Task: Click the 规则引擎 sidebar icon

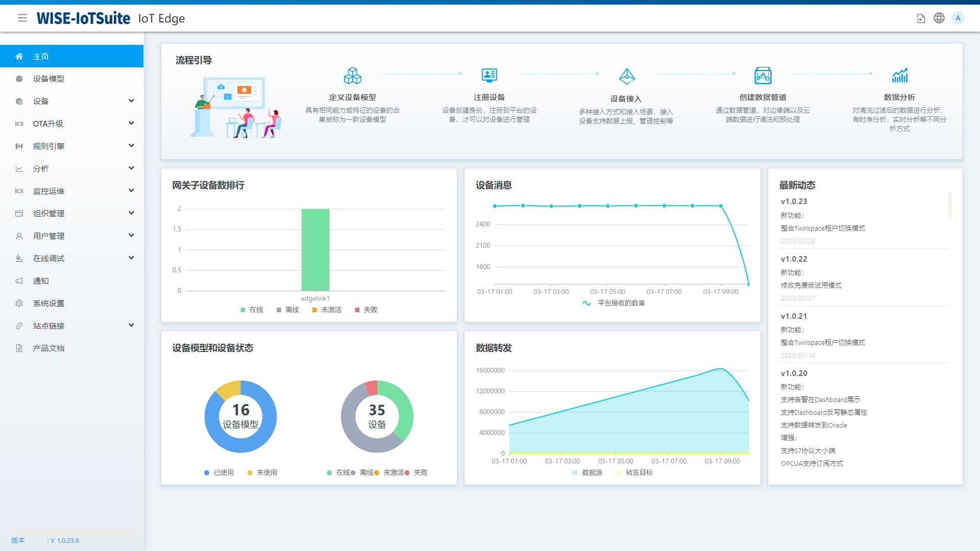Action: [x=19, y=146]
